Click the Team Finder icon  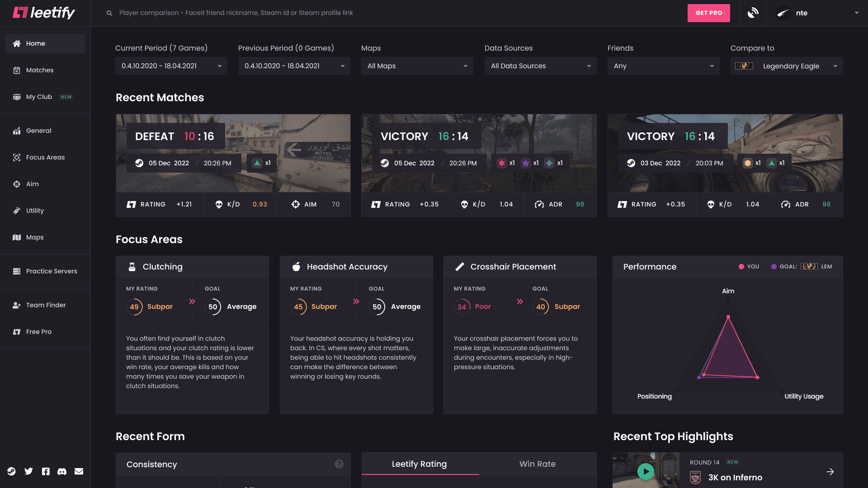[x=16, y=305]
